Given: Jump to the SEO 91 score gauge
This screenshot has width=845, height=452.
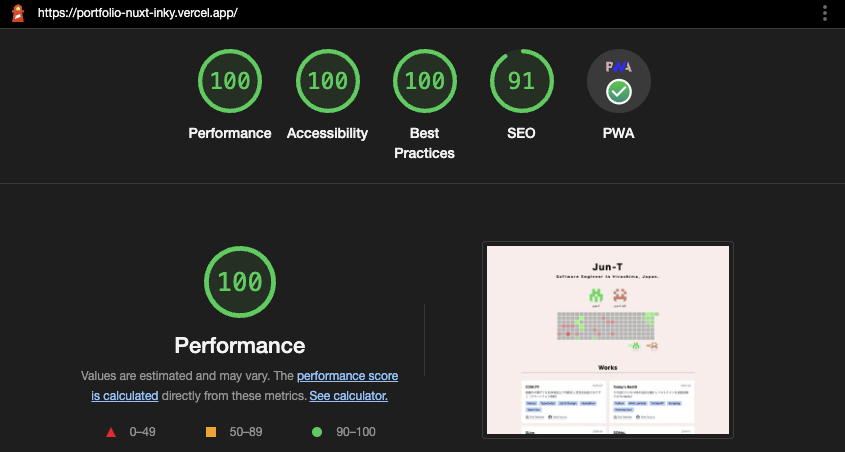Looking at the screenshot, I should click(522, 81).
